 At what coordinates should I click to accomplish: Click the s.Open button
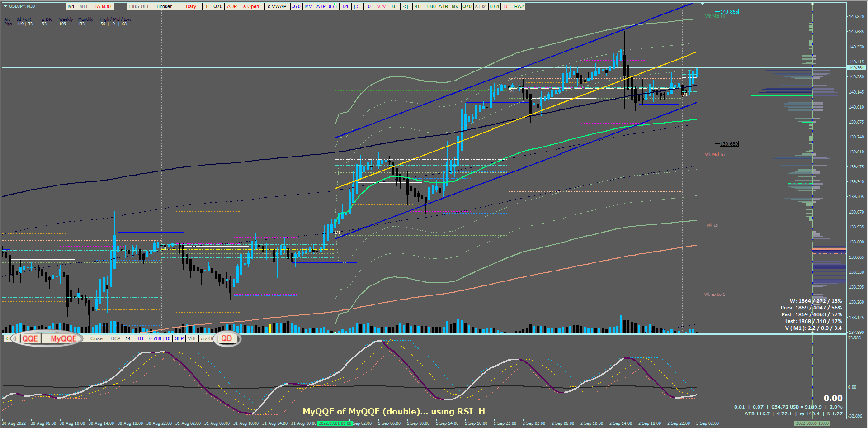(251, 6)
